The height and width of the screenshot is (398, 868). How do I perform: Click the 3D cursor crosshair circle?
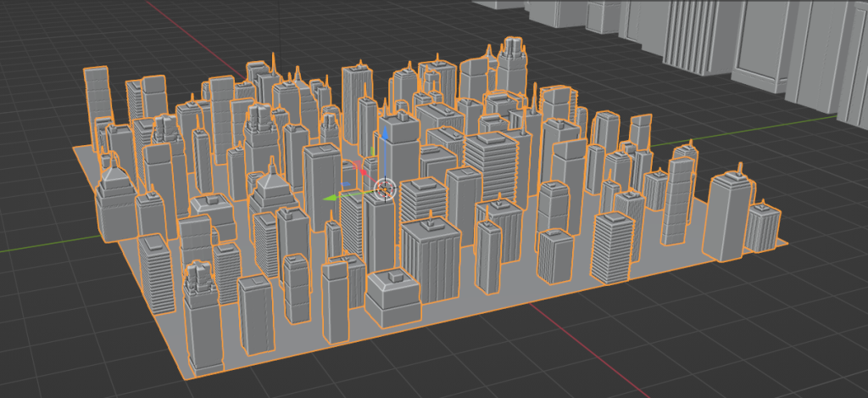(x=385, y=188)
